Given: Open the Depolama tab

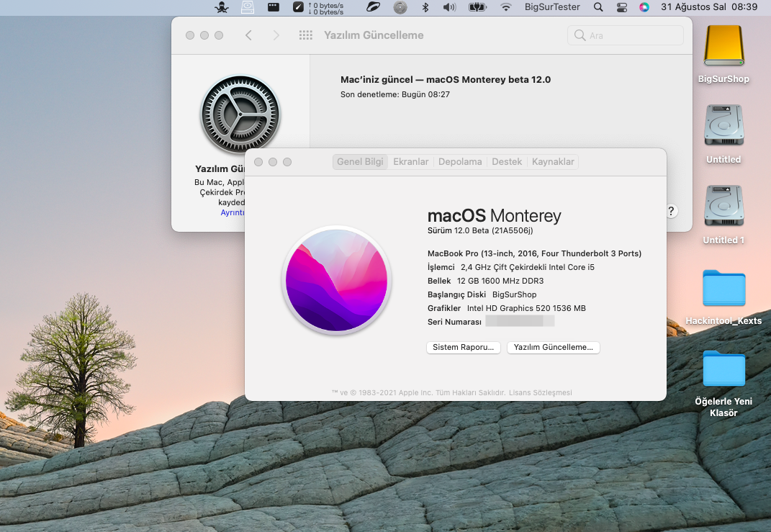Looking at the screenshot, I should [460, 162].
